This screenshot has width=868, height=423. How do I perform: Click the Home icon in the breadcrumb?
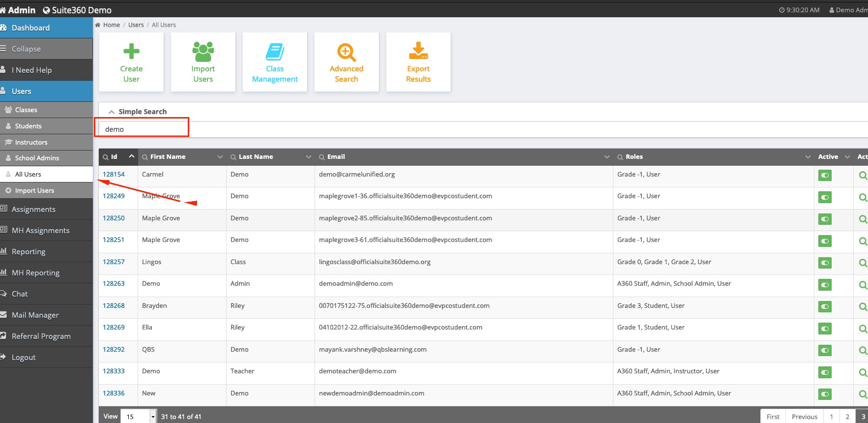click(98, 25)
